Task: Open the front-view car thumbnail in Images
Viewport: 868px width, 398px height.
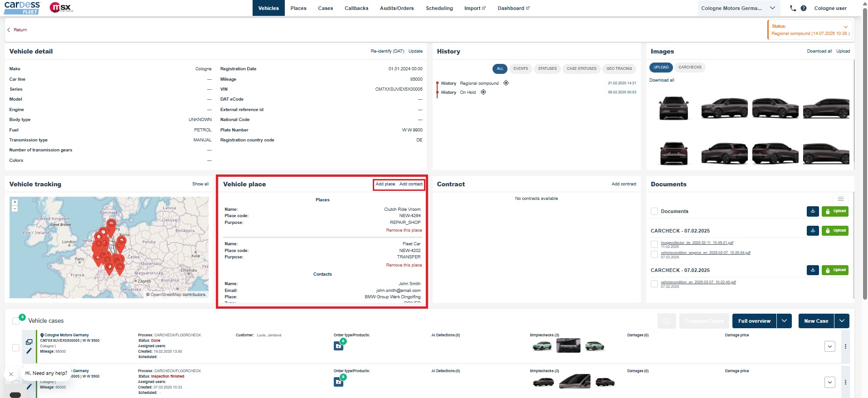Action: click(673, 108)
